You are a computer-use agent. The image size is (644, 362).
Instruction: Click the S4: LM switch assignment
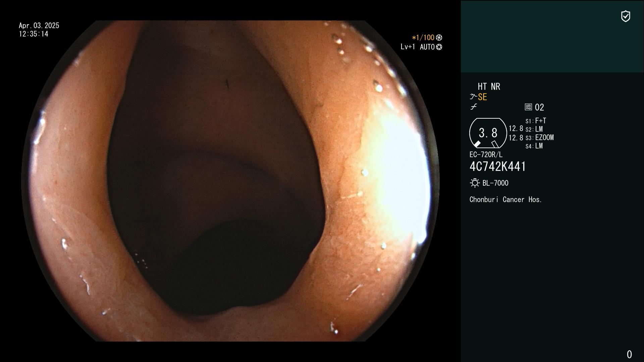tap(534, 146)
